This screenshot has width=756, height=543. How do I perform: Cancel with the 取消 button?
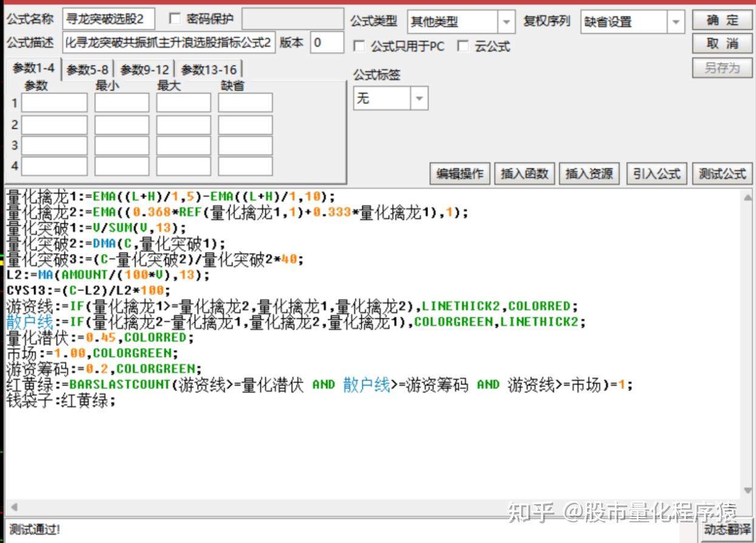(x=722, y=44)
